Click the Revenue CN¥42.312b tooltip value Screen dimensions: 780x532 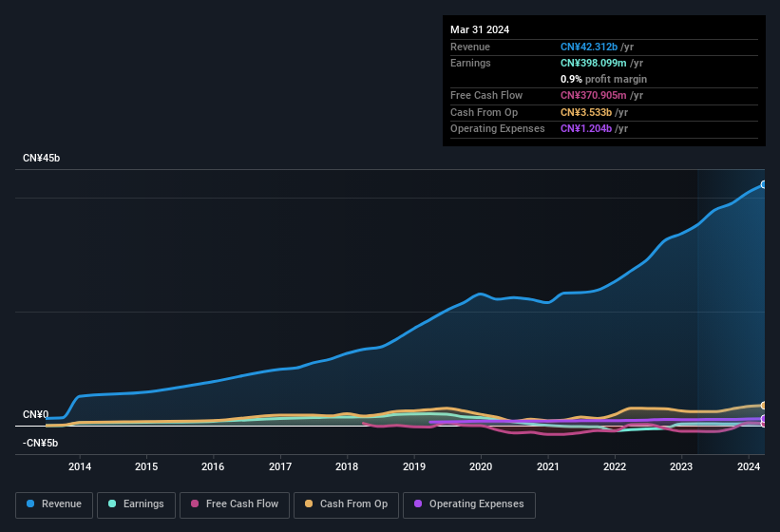[x=589, y=47]
